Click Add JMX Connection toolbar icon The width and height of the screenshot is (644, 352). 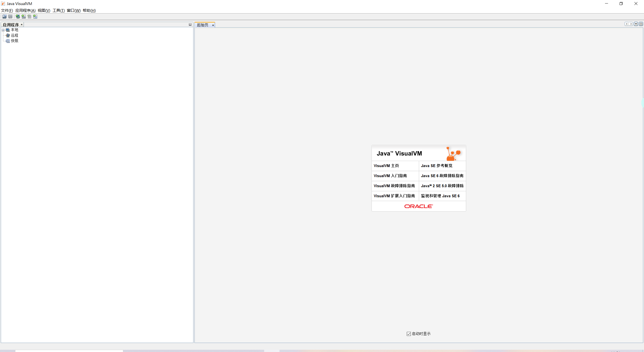pyautogui.click(x=23, y=17)
